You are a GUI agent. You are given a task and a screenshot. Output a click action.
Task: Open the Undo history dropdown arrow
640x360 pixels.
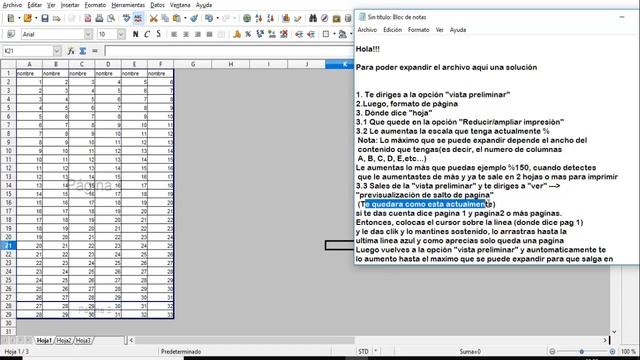[x=217, y=18]
